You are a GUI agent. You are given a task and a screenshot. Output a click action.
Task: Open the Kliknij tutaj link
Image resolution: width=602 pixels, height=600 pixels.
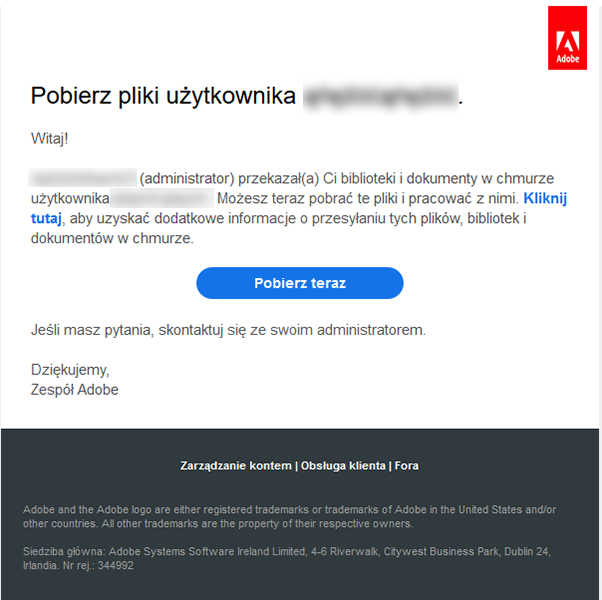(x=545, y=199)
